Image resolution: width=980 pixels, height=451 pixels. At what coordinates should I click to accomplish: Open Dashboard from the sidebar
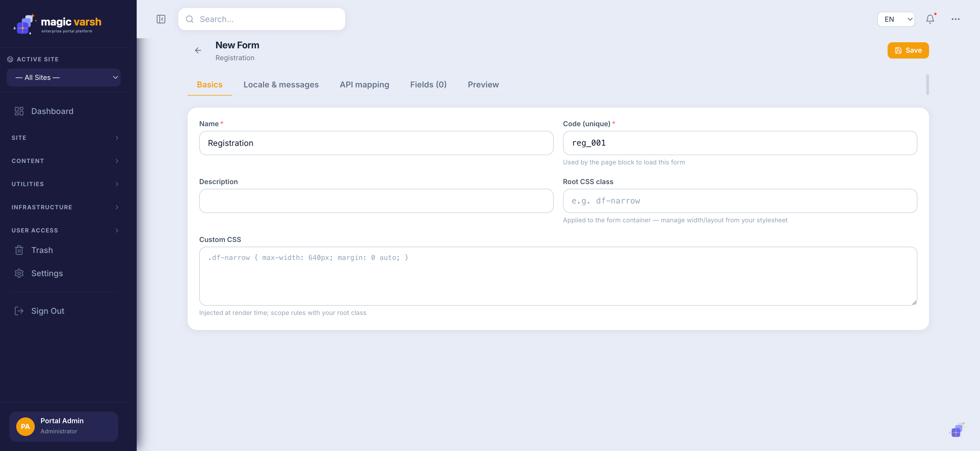(x=64, y=111)
